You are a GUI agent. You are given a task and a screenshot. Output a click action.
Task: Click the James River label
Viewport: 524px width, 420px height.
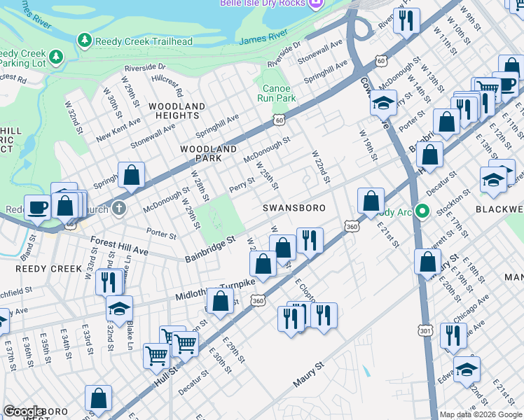(263, 36)
